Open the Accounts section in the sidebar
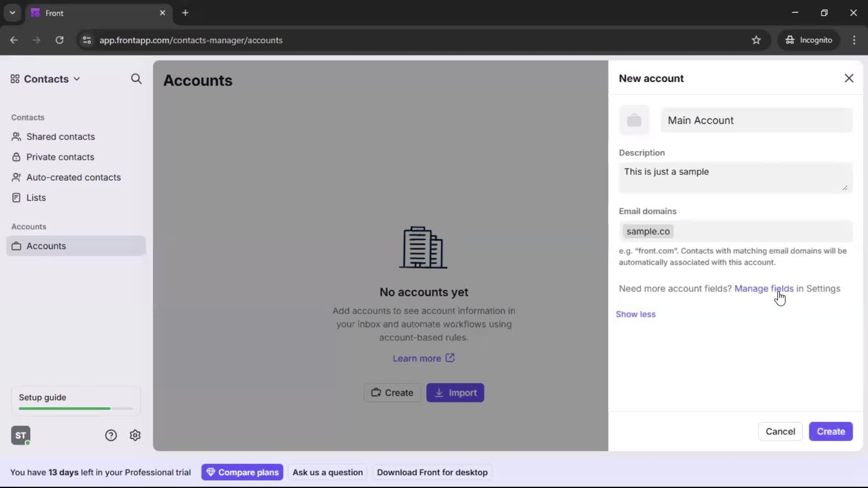868x488 pixels. (46, 246)
